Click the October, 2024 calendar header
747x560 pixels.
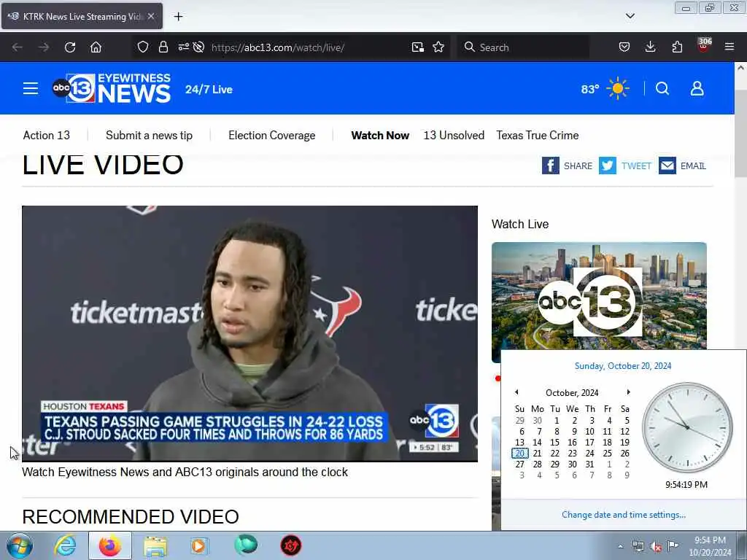[x=572, y=393]
